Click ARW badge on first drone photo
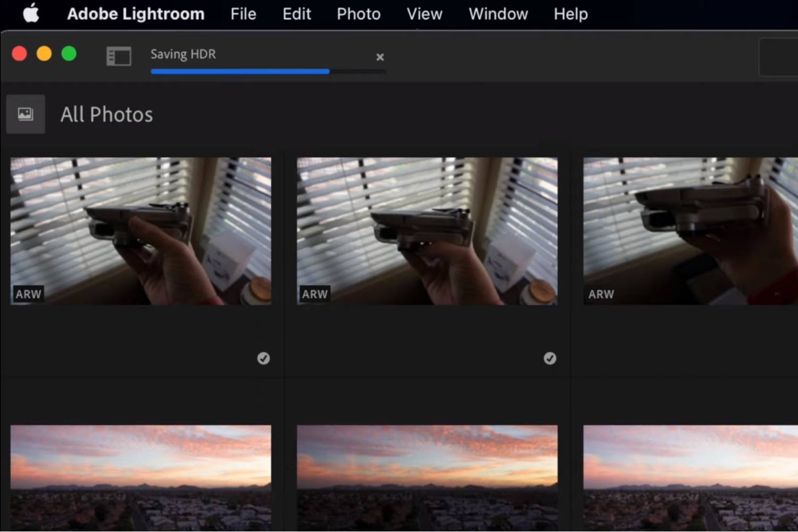The image size is (798, 532). pyautogui.click(x=28, y=294)
